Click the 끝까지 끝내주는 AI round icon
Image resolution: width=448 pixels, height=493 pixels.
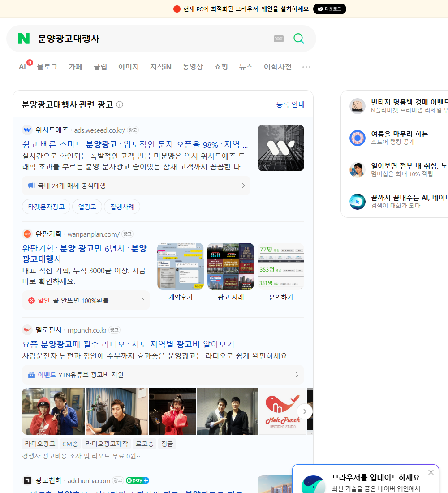coord(358,202)
